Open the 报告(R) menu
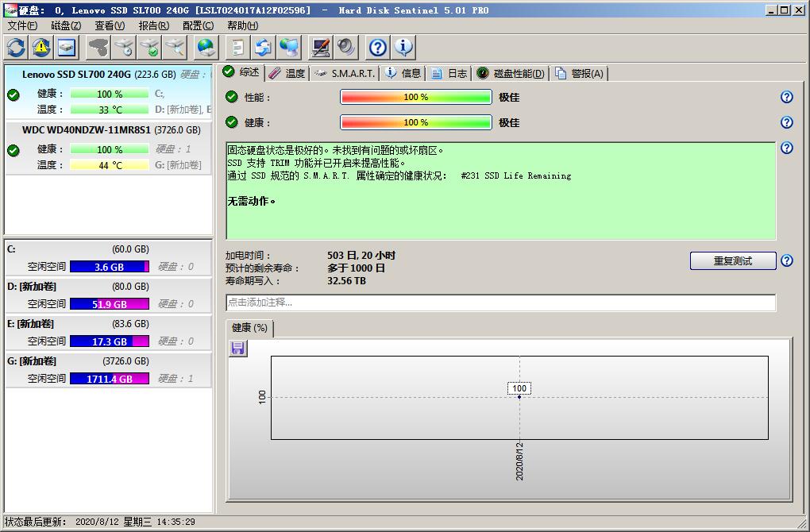The width and height of the screenshot is (810, 532). point(153,25)
